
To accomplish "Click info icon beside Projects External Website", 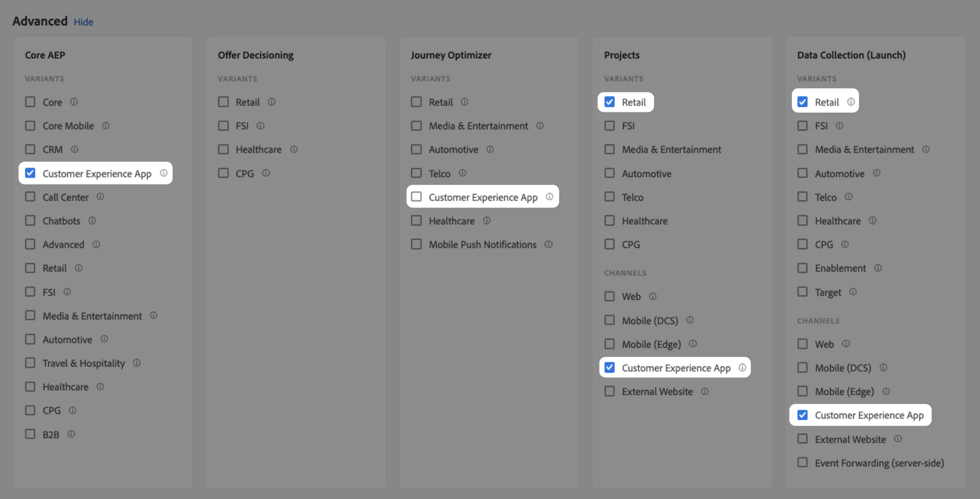I will click(704, 391).
